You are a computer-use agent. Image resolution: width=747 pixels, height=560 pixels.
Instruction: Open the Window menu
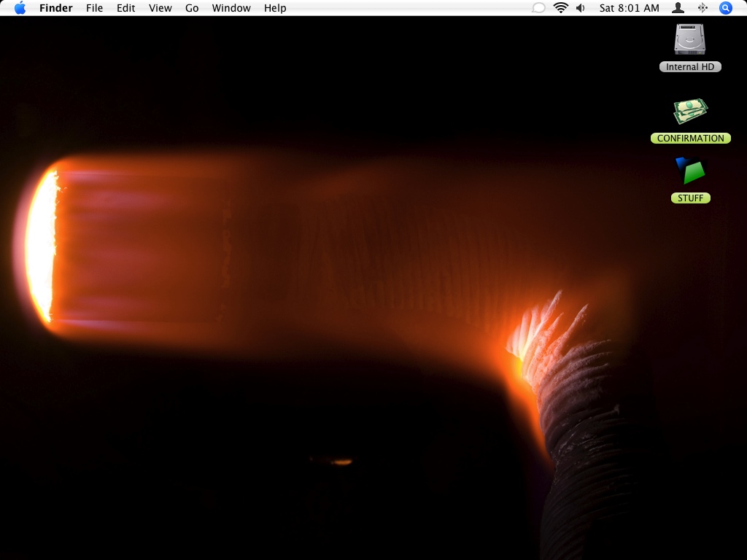pyautogui.click(x=231, y=8)
